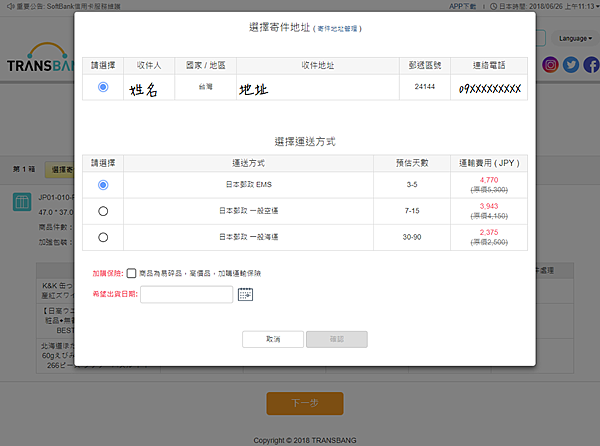This screenshot has height=446, width=600.
Task: Click the 2,375 sea shipping fee
Action: [x=489, y=232]
